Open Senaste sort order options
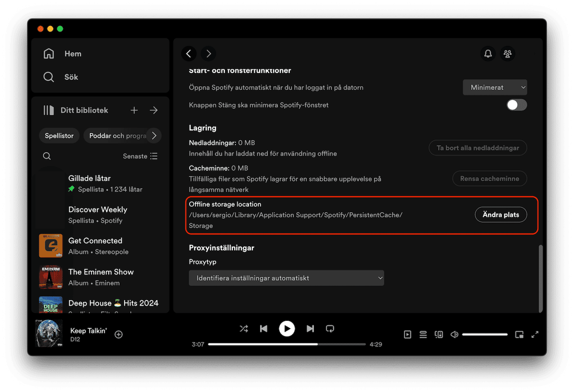This screenshot has height=392, width=574. click(x=140, y=156)
